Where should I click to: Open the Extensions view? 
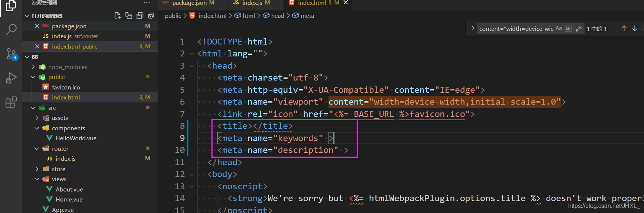tap(11, 102)
